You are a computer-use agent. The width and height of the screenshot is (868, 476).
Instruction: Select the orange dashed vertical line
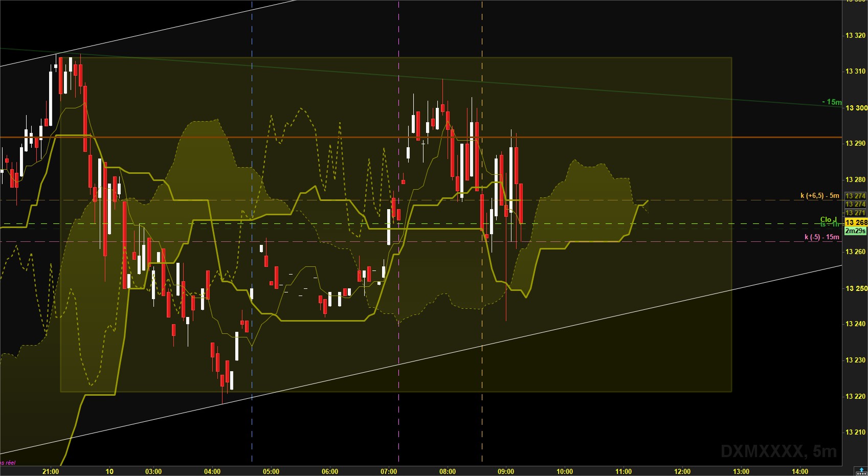[482, 233]
